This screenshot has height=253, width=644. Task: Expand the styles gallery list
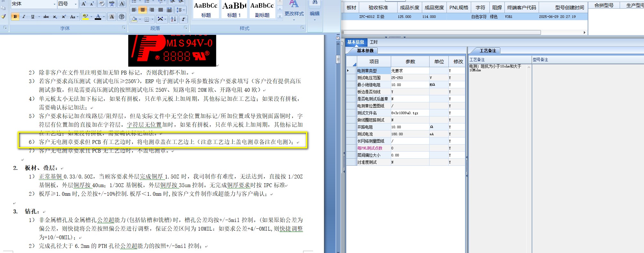coord(280,16)
